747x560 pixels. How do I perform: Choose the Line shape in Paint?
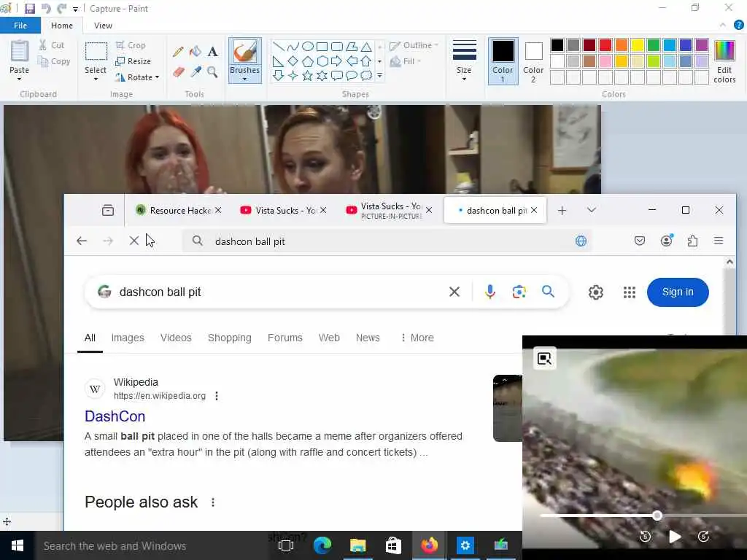[279, 46]
